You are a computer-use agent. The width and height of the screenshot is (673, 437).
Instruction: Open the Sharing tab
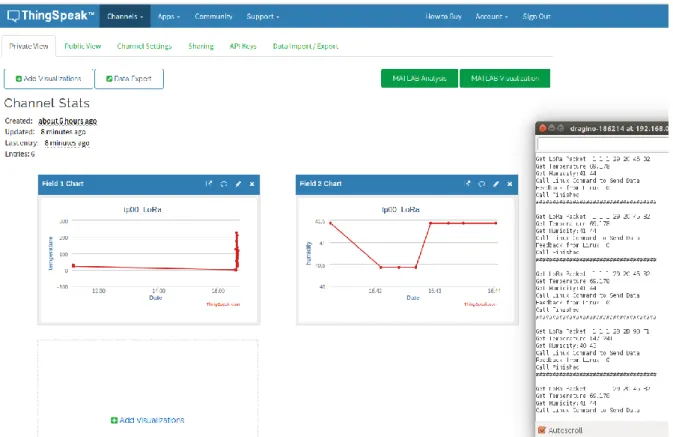[201, 46]
